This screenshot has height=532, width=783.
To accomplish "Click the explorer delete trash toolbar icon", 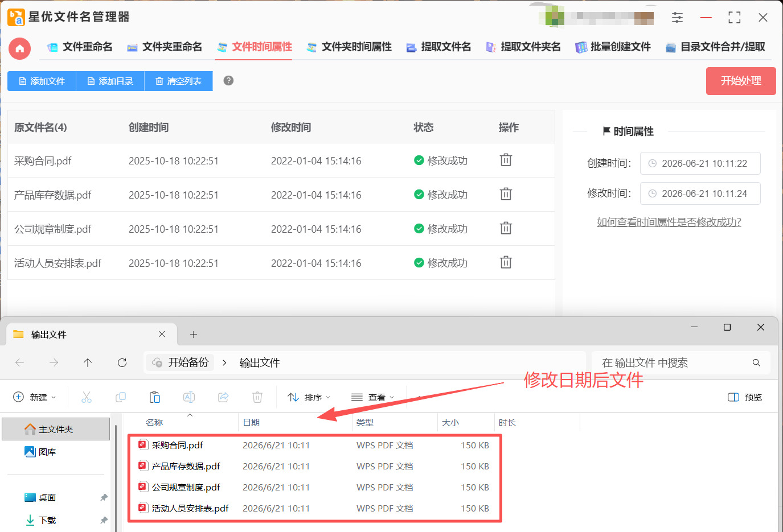I will coord(257,397).
